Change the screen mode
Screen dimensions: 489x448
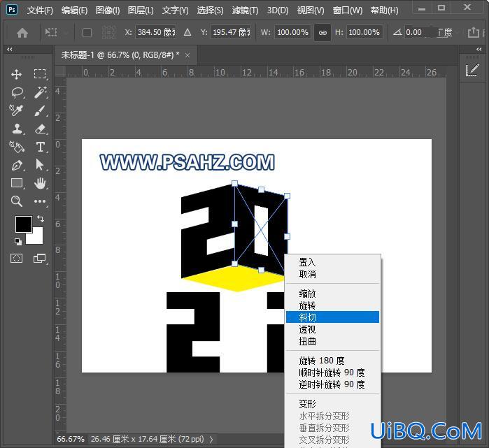[x=40, y=259]
